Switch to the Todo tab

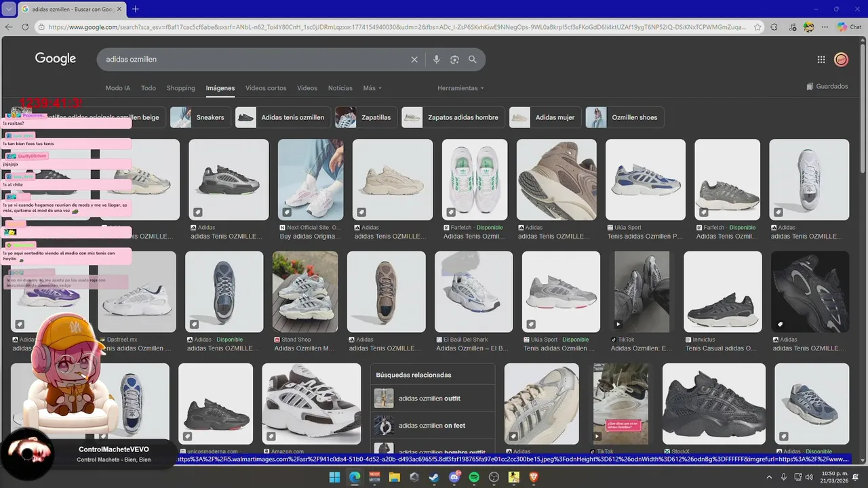[149, 88]
